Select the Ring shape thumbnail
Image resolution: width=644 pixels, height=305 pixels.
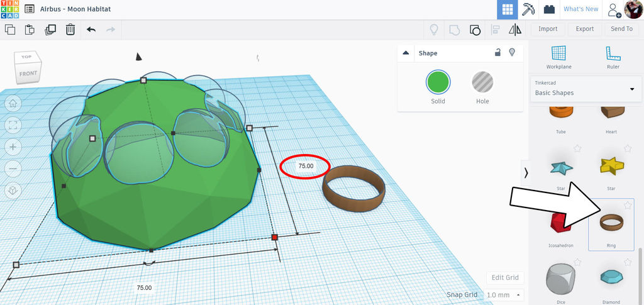[x=611, y=223]
